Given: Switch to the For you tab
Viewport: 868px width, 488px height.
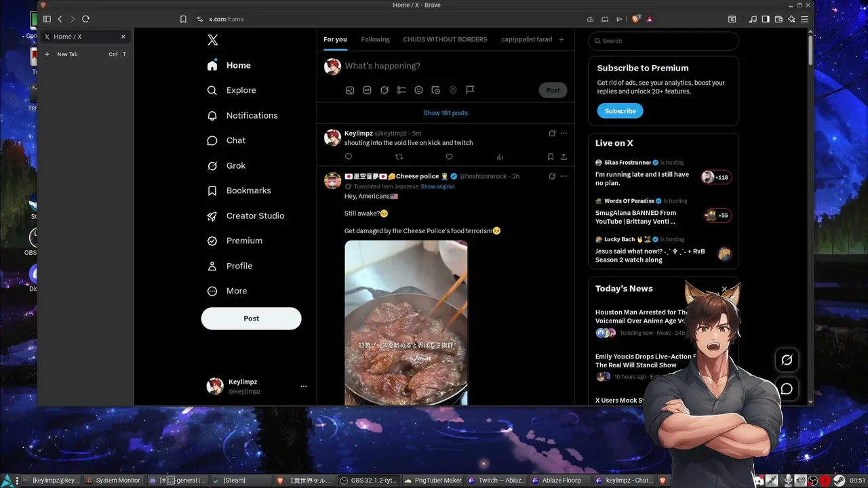Looking at the screenshot, I should coord(335,39).
